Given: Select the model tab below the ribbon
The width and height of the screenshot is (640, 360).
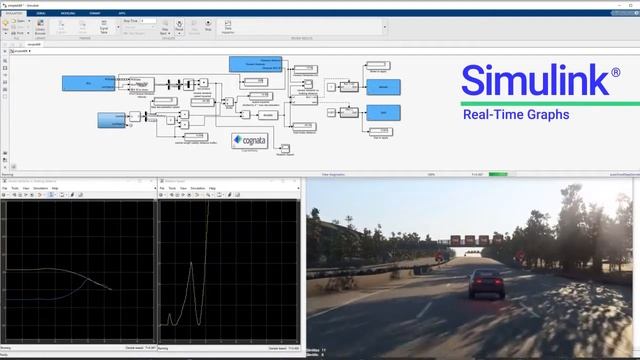Looking at the screenshot, I should [34, 44].
